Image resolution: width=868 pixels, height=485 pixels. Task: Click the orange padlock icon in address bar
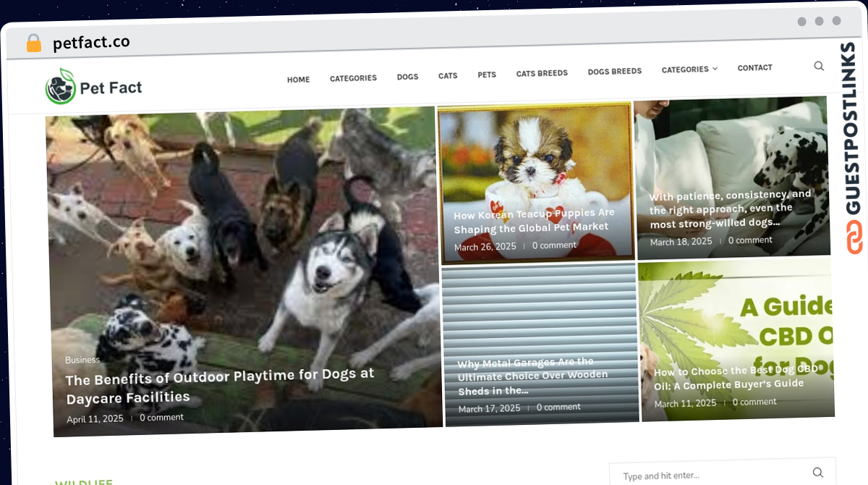[x=34, y=43]
